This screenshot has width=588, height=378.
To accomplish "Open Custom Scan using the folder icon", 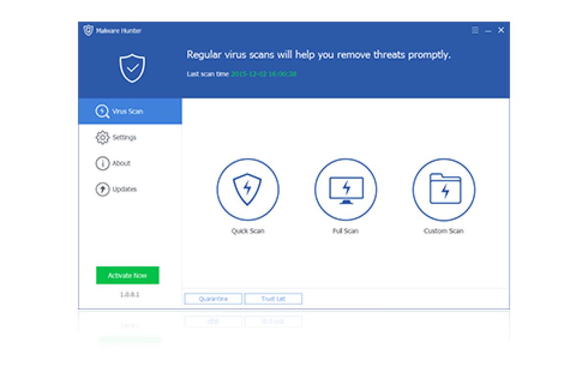I will 443,189.
